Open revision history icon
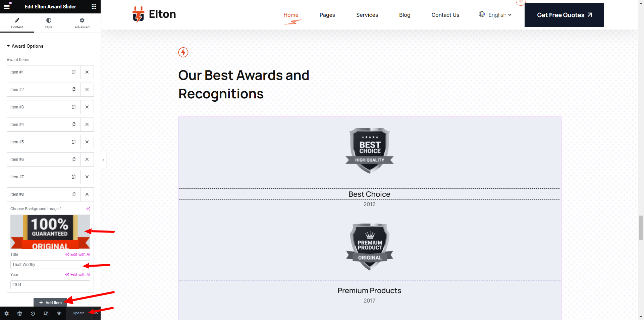Viewport: 644px width, 320px height. pos(33,313)
